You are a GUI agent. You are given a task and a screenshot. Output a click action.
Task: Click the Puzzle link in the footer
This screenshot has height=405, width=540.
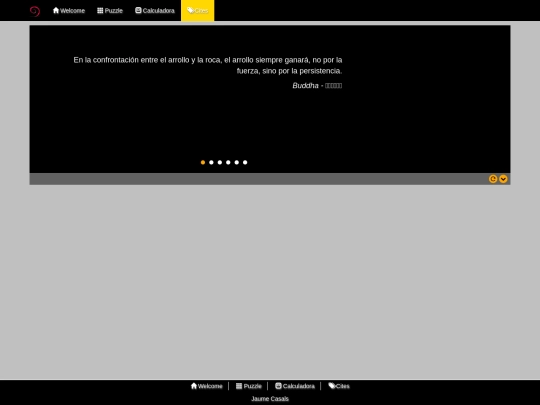tap(249, 386)
